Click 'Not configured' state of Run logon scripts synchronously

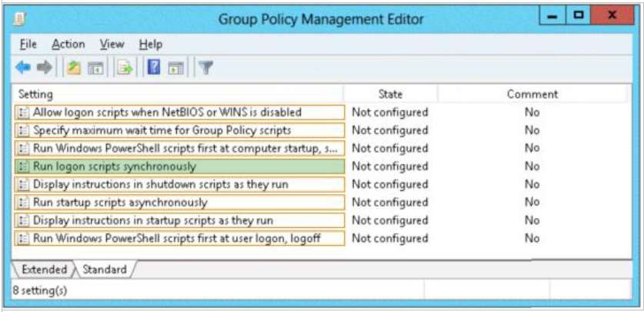[390, 166]
